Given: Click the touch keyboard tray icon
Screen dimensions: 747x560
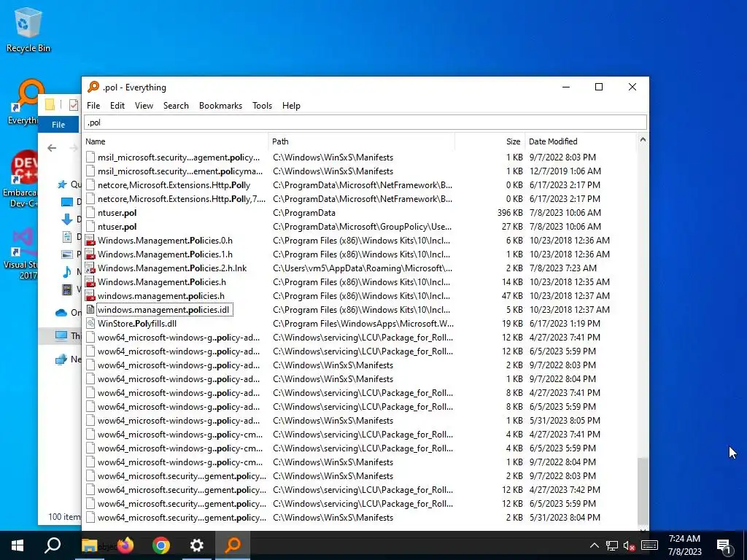Looking at the screenshot, I should click(x=649, y=545).
